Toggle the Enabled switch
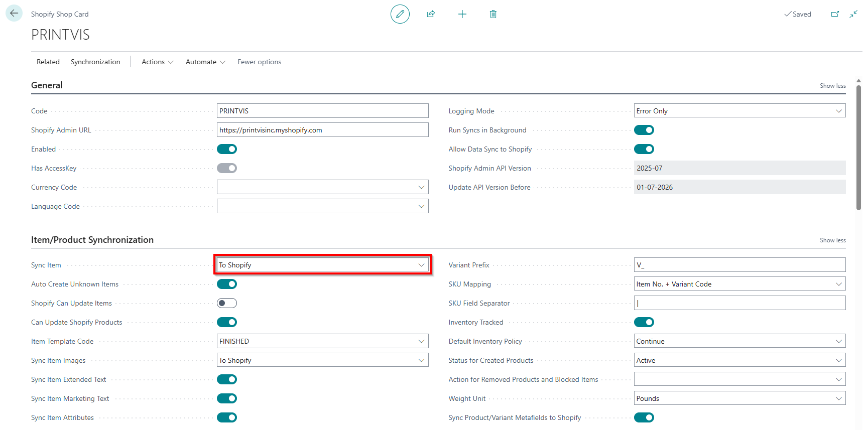This screenshot has height=430, width=868. 227,149
